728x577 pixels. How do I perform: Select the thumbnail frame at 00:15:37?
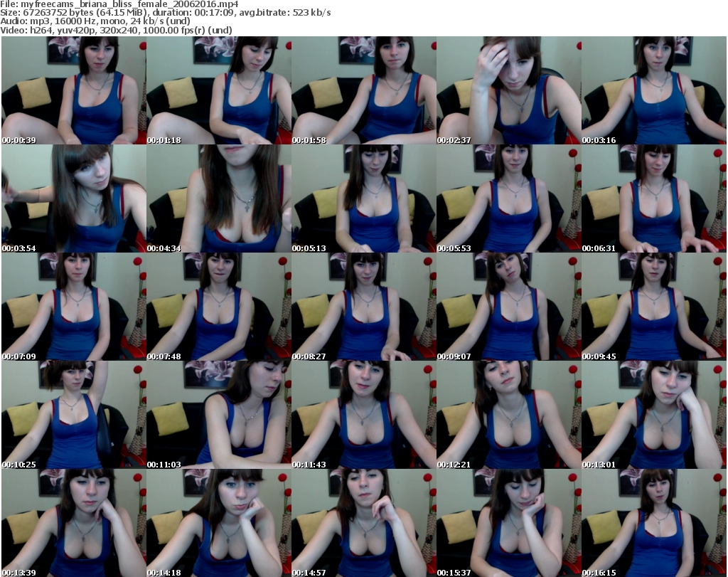click(509, 523)
